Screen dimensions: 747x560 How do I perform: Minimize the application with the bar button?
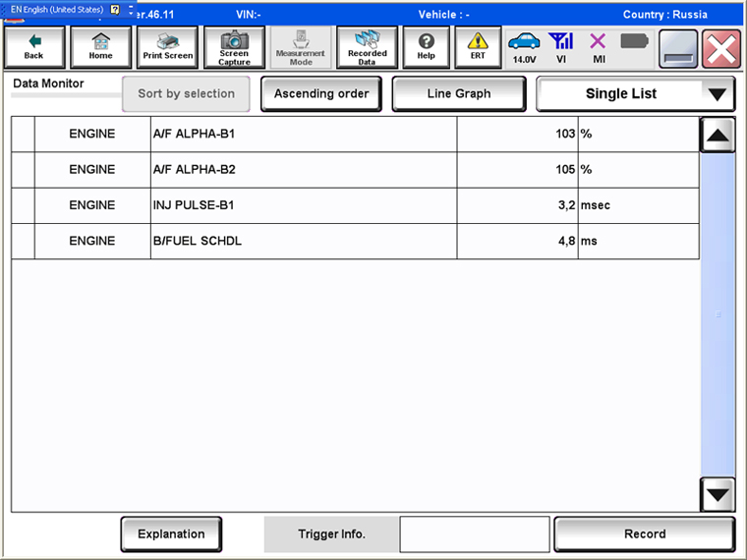coord(678,48)
